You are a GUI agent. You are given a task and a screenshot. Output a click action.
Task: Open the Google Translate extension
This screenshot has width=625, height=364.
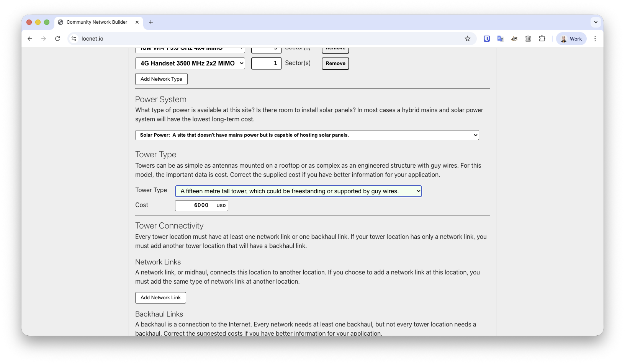coord(500,39)
